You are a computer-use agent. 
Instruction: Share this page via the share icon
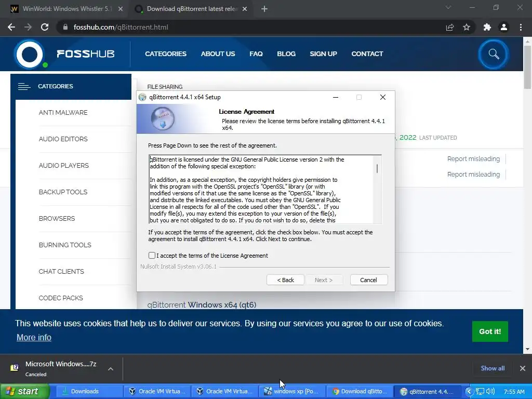pos(450,27)
